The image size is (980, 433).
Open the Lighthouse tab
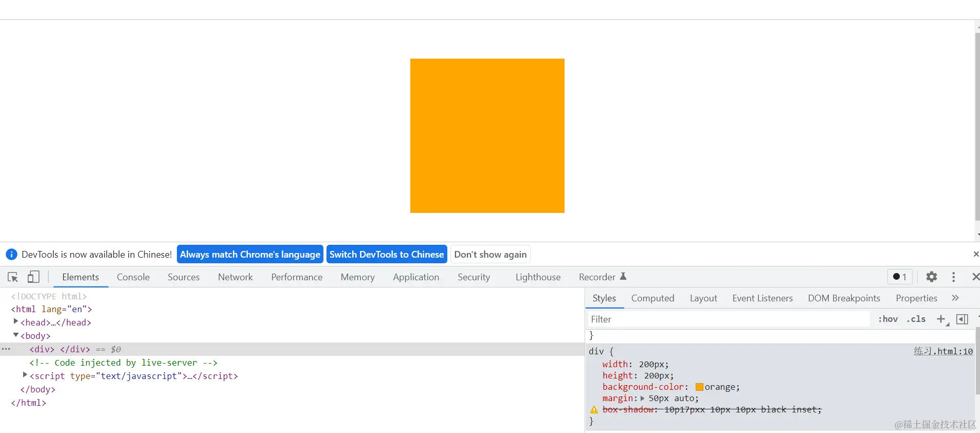pos(538,277)
